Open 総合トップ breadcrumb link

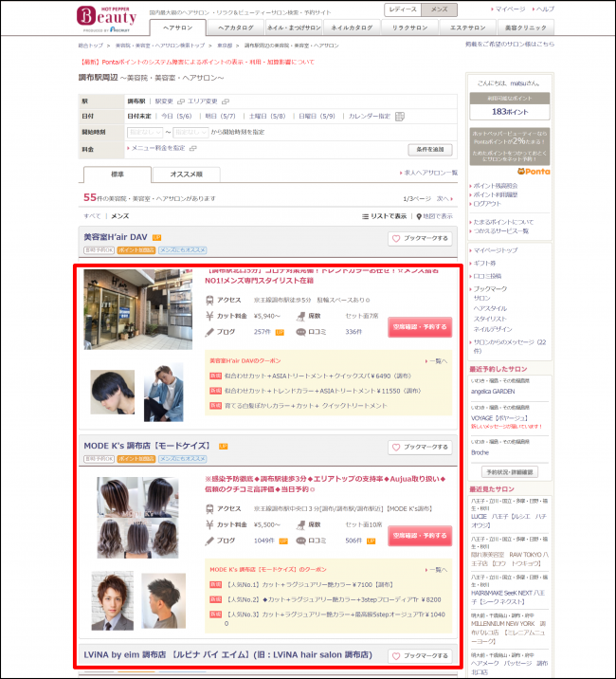91,46
